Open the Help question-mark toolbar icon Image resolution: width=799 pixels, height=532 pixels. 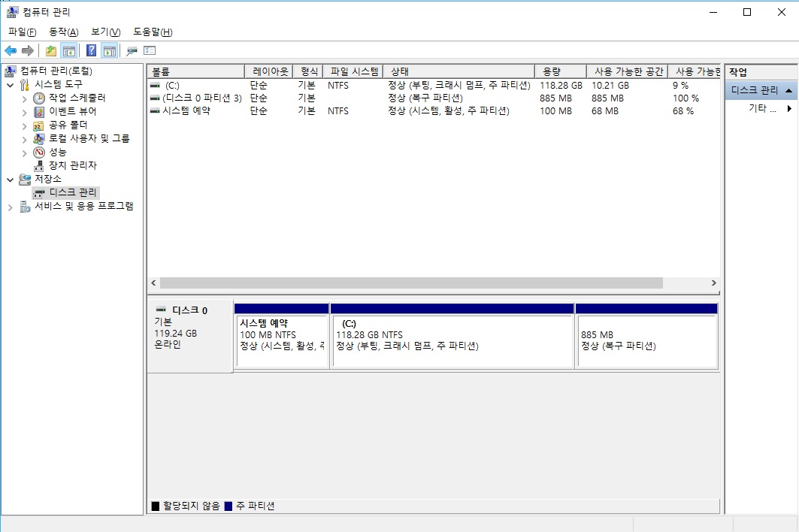tap(91, 50)
